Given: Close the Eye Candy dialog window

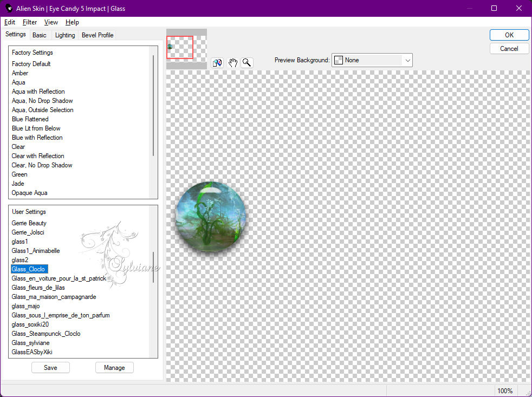Looking at the screenshot, I should 519,8.
